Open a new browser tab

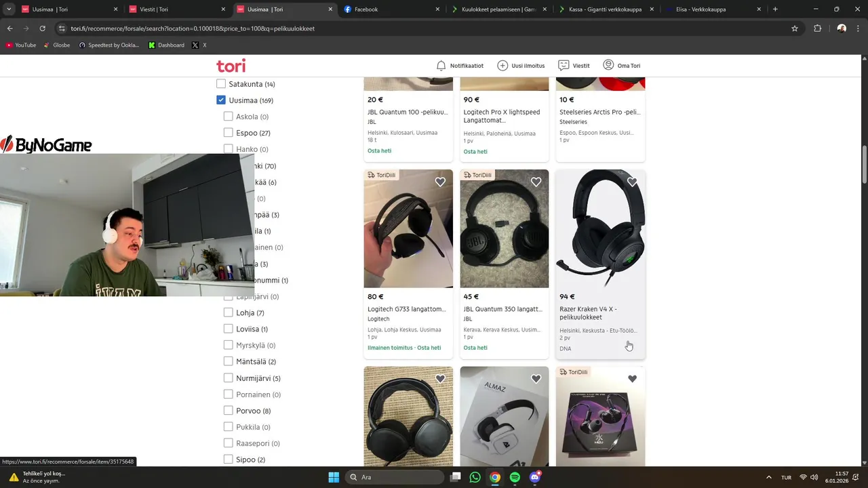pos(775,9)
